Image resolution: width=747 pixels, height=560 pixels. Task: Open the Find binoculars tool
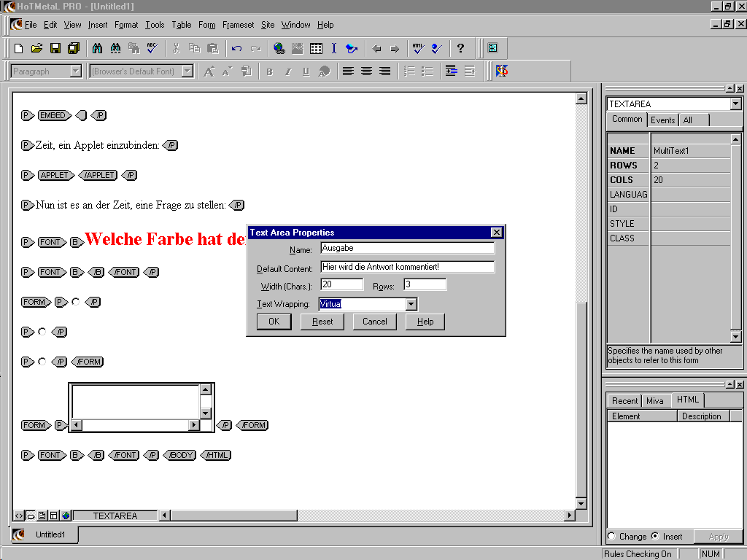click(x=97, y=49)
